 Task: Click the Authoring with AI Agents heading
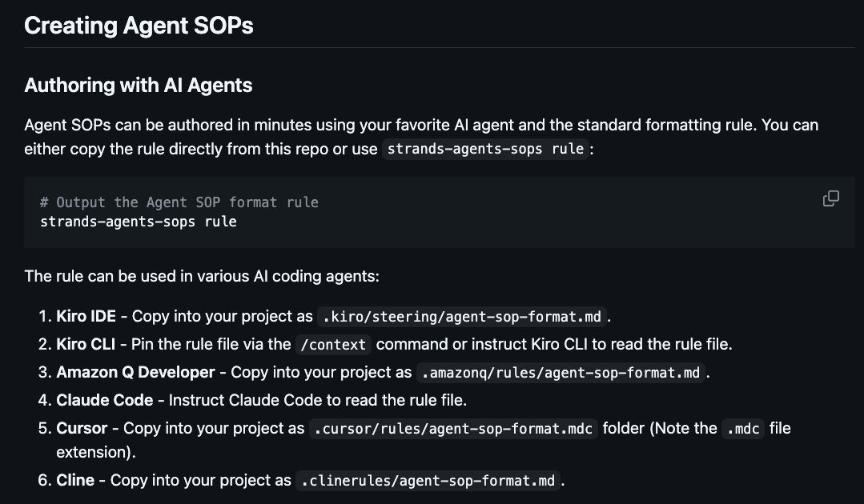coord(139,86)
